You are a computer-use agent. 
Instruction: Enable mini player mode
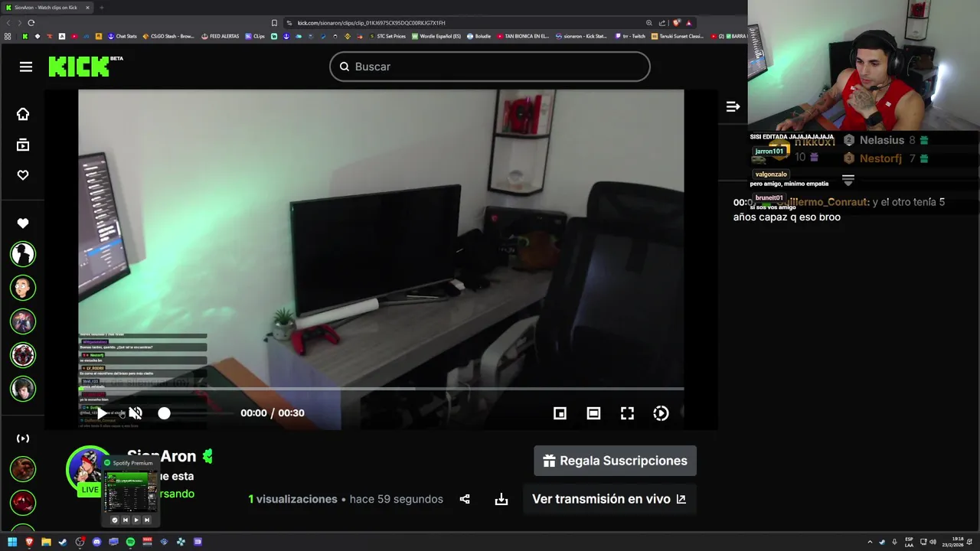coord(560,413)
